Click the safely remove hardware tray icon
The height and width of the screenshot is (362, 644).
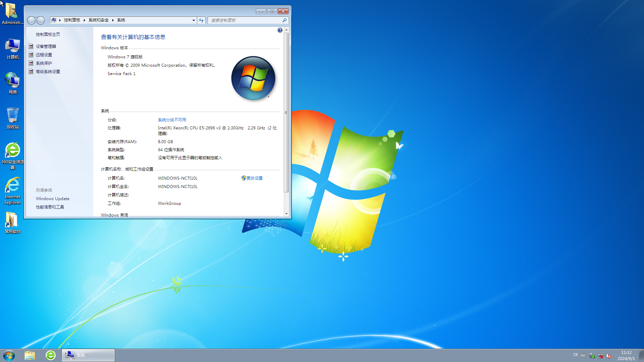tap(592, 356)
